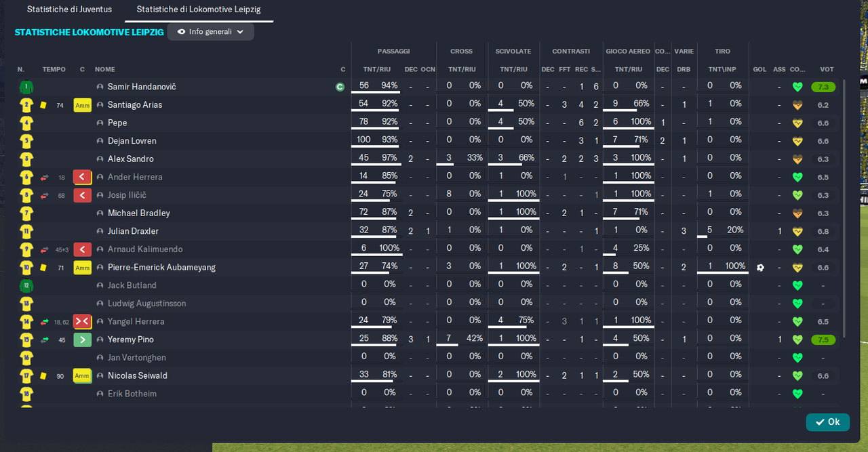Image resolution: width=868 pixels, height=452 pixels.
Task: Click the yellow card icon in Santiago Arias's row
Action: (x=43, y=105)
